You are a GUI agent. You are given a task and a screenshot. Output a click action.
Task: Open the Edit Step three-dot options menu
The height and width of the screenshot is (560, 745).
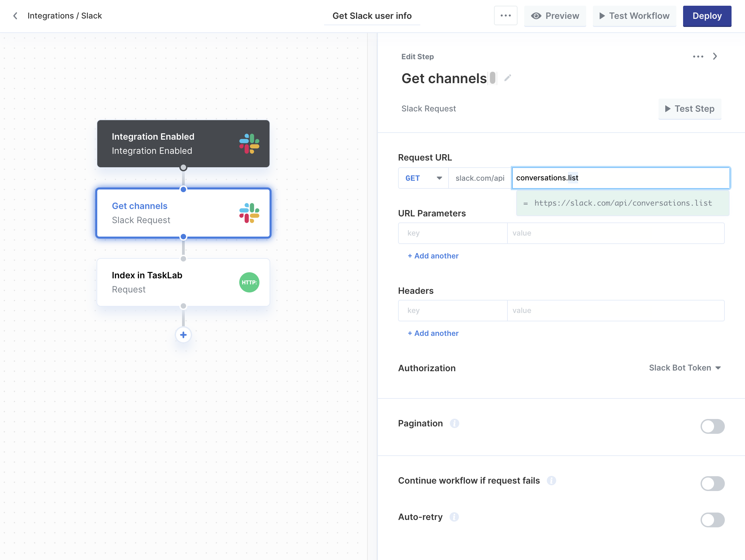coord(698,56)
